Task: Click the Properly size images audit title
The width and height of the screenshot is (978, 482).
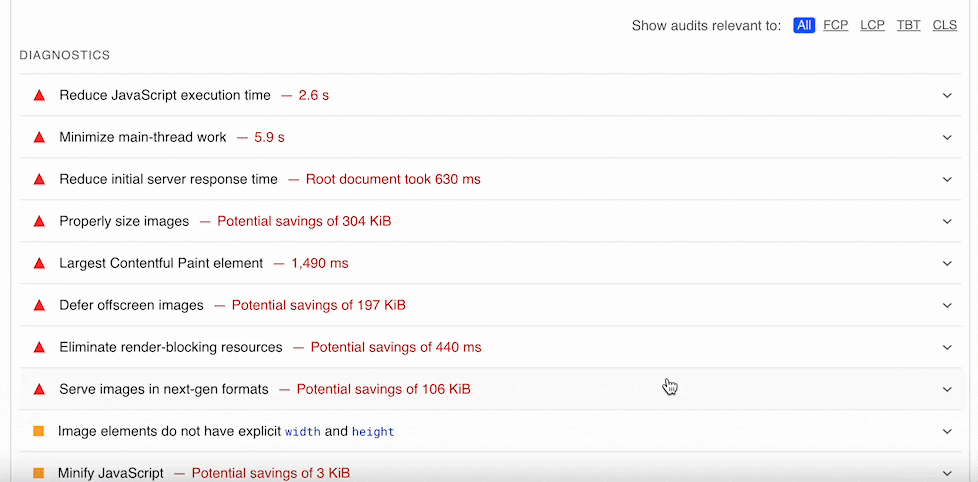Action: pyautogui.click(x=124, y=222)
